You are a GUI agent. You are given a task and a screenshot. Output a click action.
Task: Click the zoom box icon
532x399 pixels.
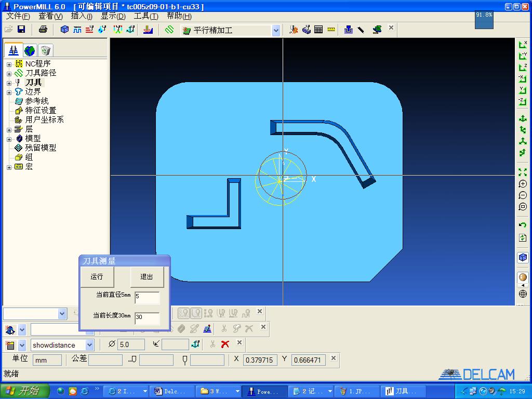click(523, 207)
